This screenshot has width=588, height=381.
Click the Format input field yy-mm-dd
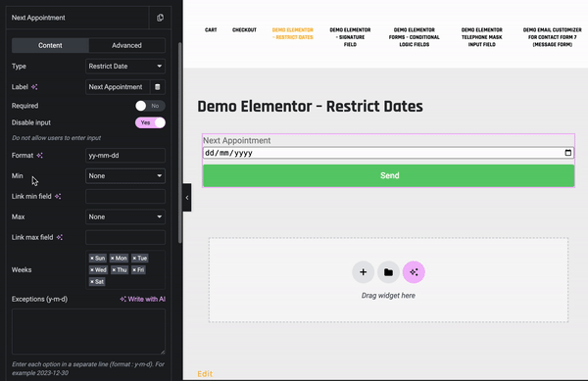(125, 155)
